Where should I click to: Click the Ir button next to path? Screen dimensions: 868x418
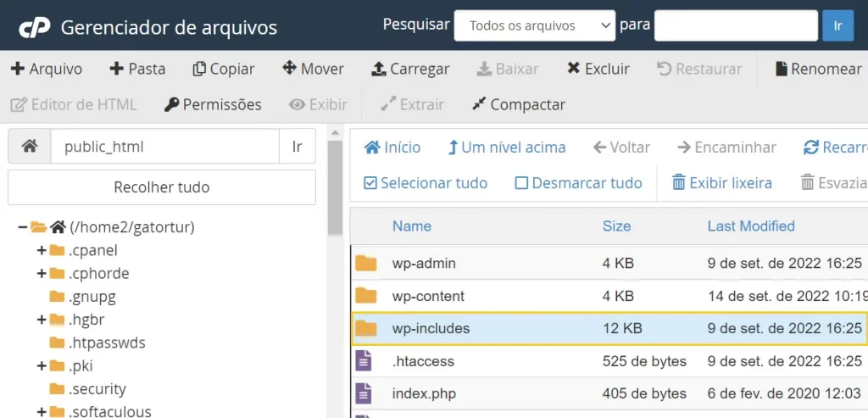[x=298, y=146]
